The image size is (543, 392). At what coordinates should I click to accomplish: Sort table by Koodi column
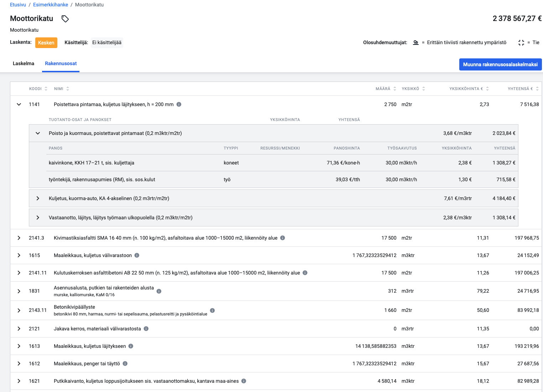coord(46,89)
